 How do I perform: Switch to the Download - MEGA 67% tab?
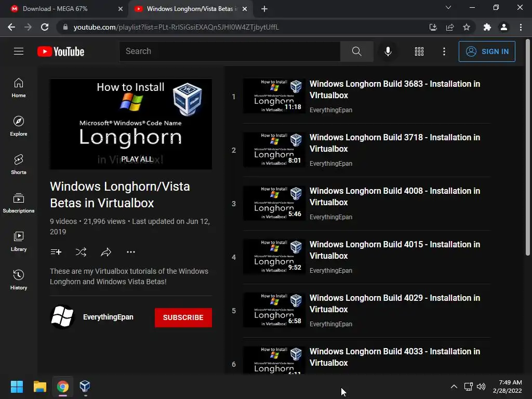point(64,9)
